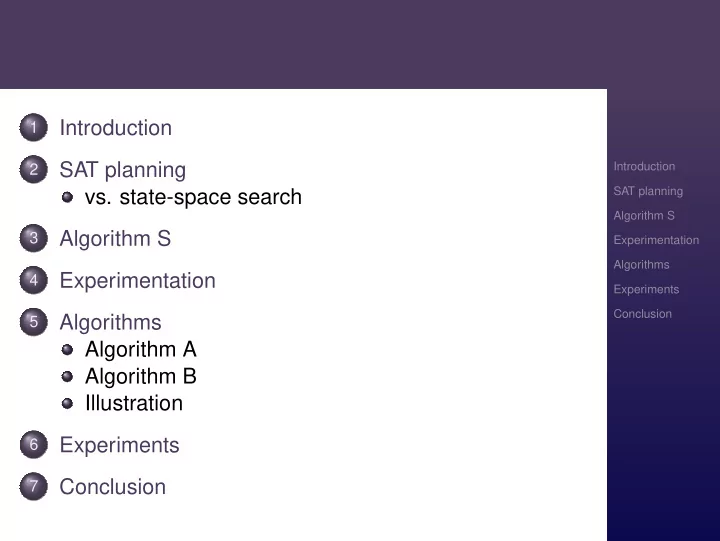This screenshot has height=541, width=720.
Task: Click the number 5 sphere beside Algorithms
Action: pos(34,322)
